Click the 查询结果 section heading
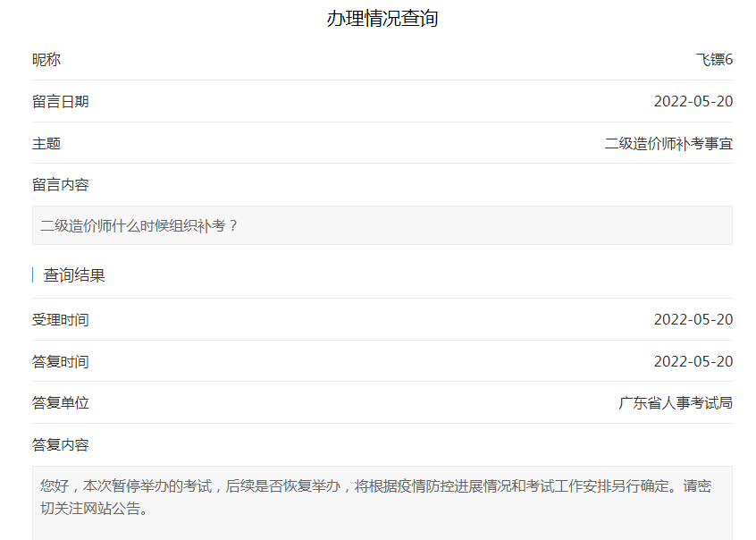The height and width of the screenshot is (540, 756). point(74,275)
